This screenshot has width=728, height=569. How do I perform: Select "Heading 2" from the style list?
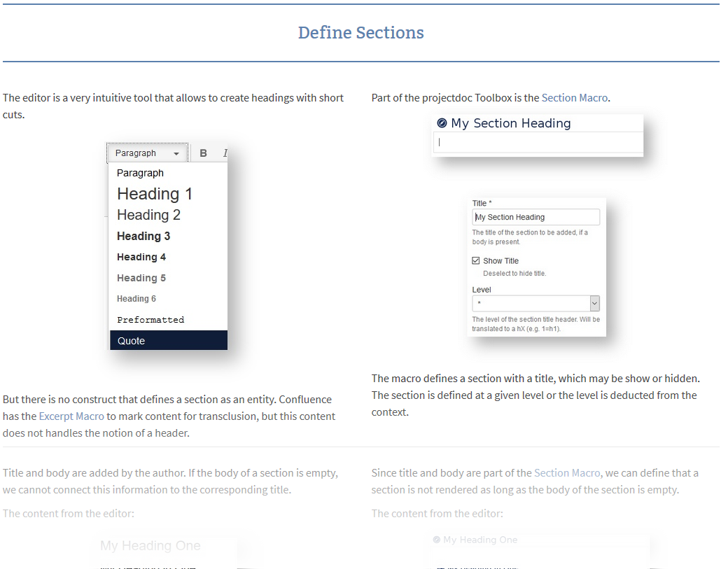(x=148, y=215)
